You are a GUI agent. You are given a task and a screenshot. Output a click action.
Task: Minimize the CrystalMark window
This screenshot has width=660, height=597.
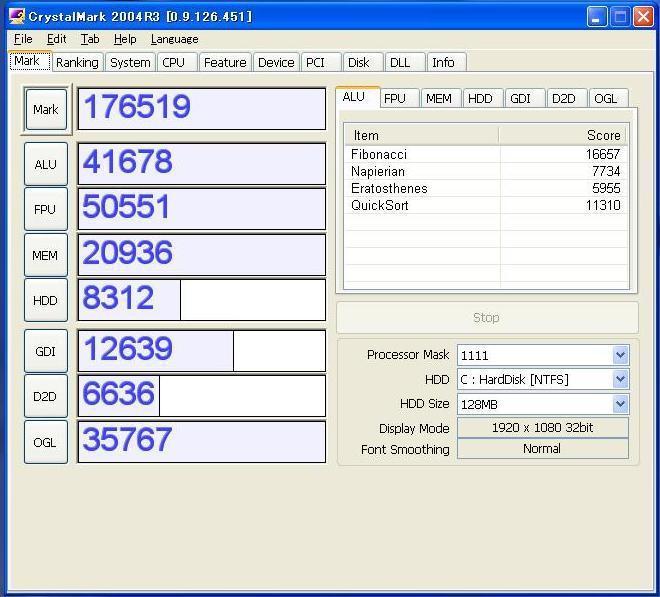tap(596, 17)
